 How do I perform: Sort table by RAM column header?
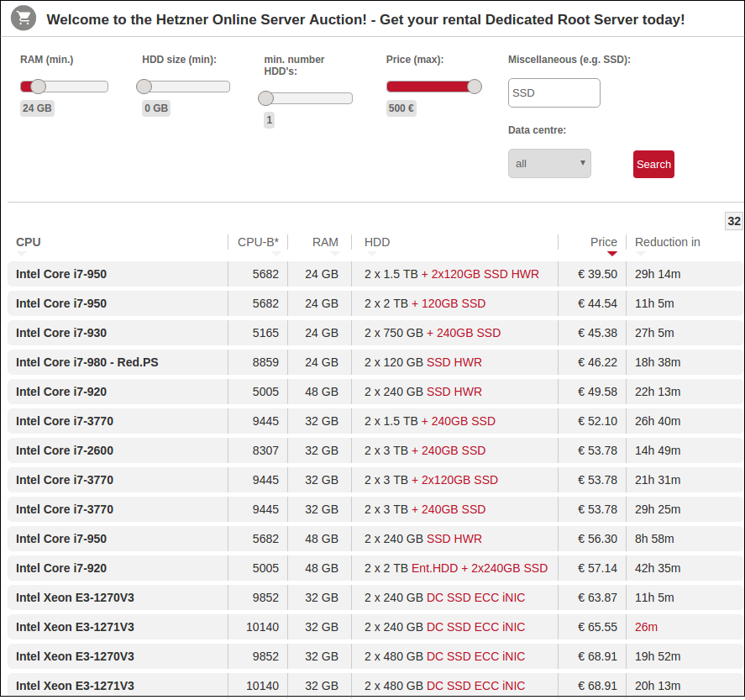(x=325, y=242)
